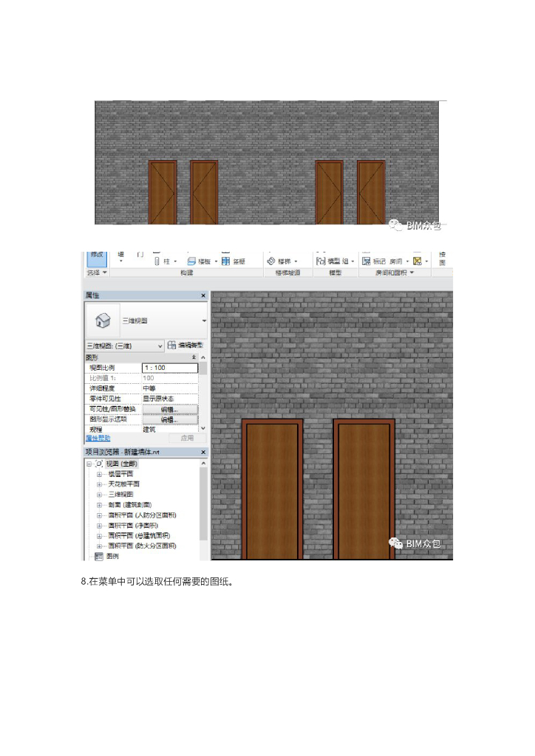Open the 三维视图: (三维) instance dropdown
Viewport: 535px width, 756px height.
tap(160, 346)
